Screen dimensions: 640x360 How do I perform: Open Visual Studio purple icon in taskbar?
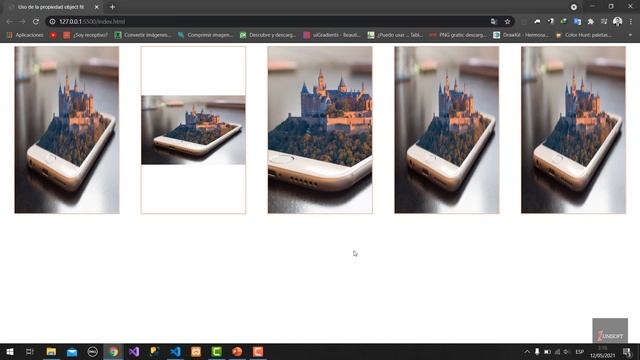pos(134,351)
